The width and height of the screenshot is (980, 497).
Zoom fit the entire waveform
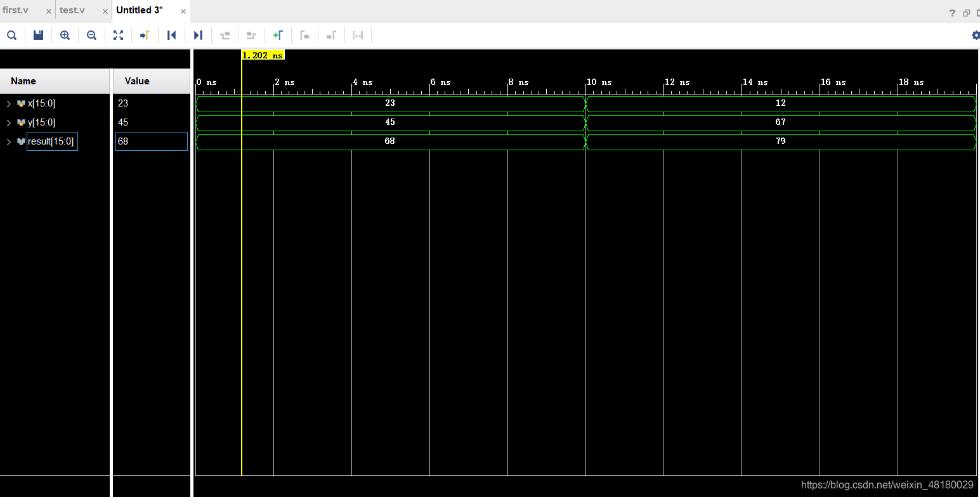[118, 35]
